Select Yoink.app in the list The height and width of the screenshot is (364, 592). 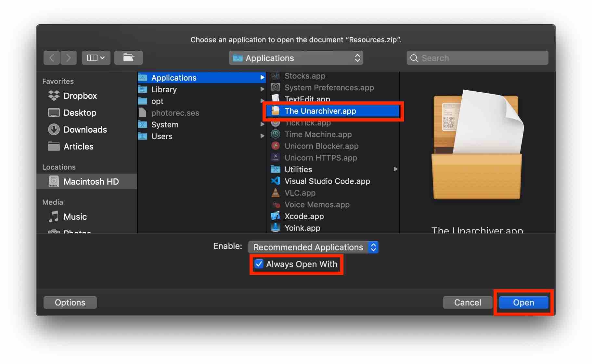[333, 228]
